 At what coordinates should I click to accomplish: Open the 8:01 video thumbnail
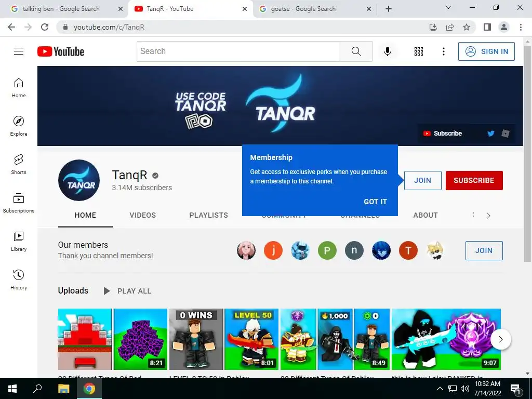[224, 339]
